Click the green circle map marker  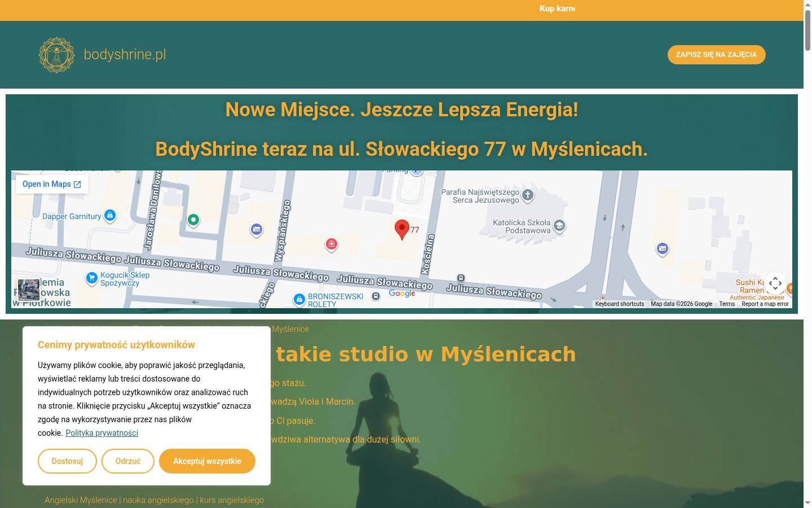point(193,220)
